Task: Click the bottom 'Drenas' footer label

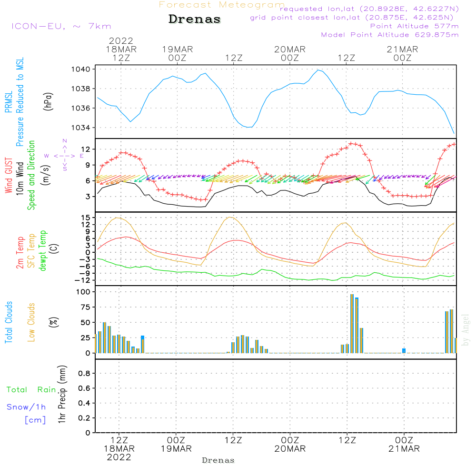Action: click(218, 460)
